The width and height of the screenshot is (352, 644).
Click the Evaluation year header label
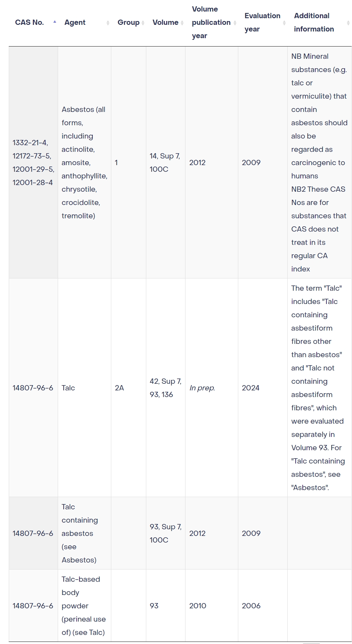tap(262, 22)
